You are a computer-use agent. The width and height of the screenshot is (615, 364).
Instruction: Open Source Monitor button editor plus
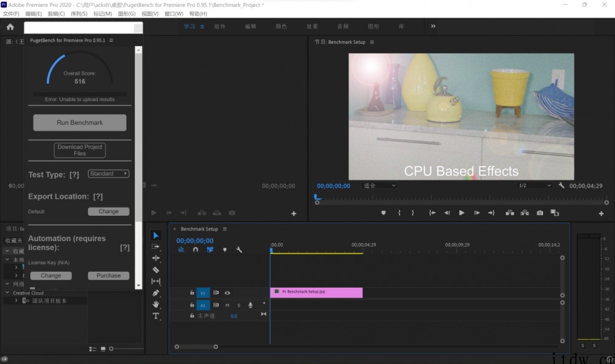coord(294,213)
